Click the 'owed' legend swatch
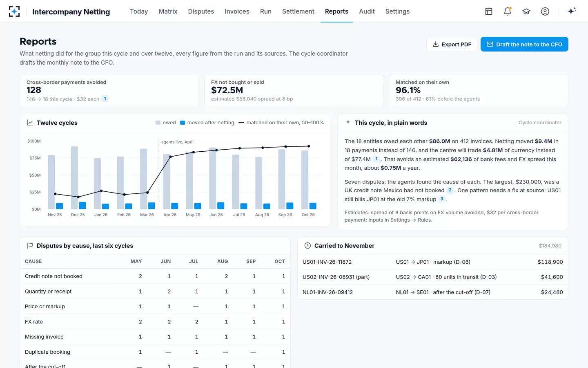 [158, 123]
